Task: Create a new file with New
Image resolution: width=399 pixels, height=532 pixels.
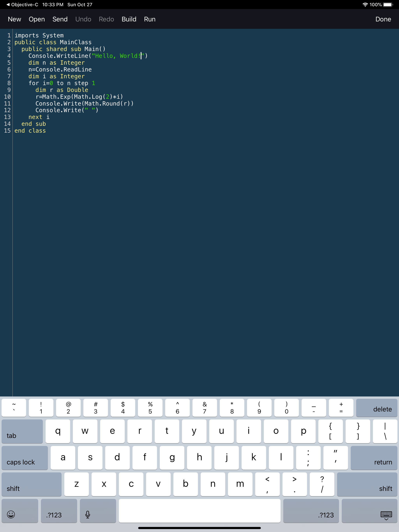Action: (x=14, y=19)
